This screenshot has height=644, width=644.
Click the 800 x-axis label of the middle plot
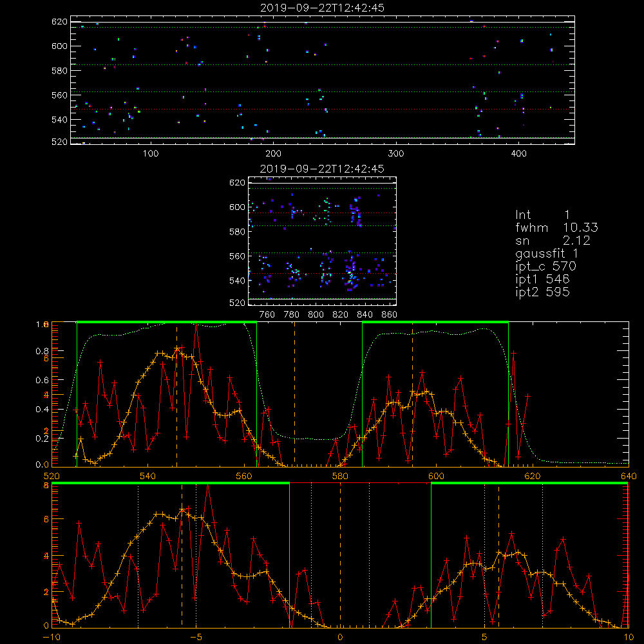coord(316,315)
